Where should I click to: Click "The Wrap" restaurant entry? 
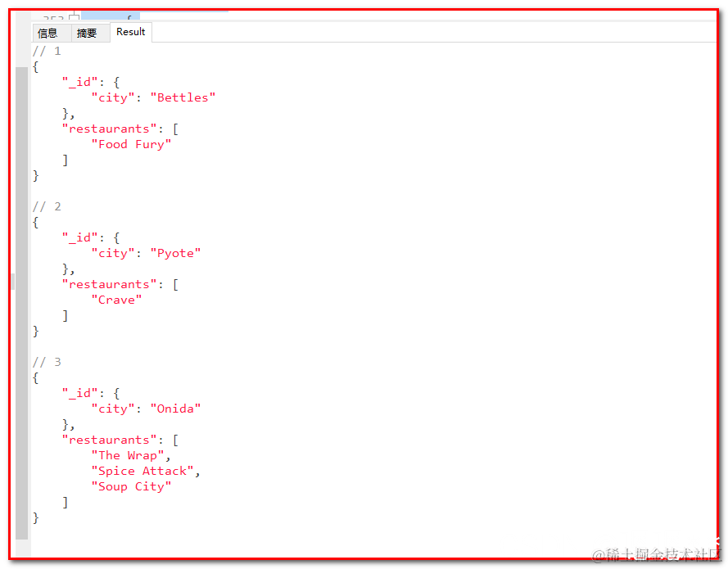click(128, 455)
